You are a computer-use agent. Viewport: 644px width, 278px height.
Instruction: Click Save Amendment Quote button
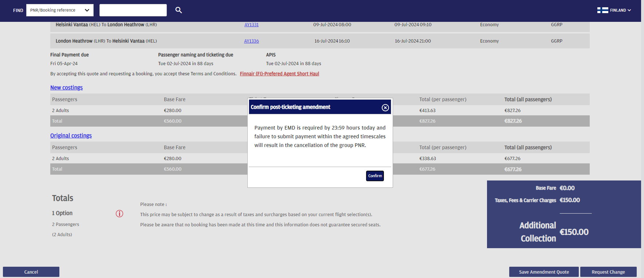click(543, 272)
